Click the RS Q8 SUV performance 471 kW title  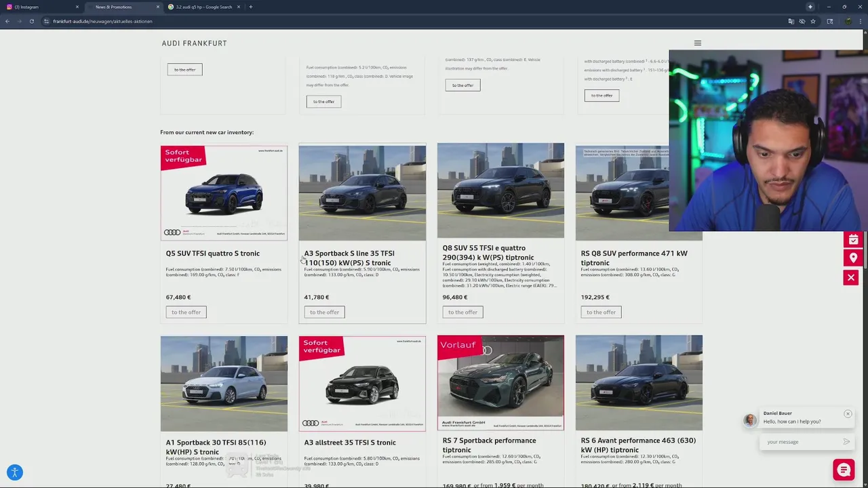(634, 258)
